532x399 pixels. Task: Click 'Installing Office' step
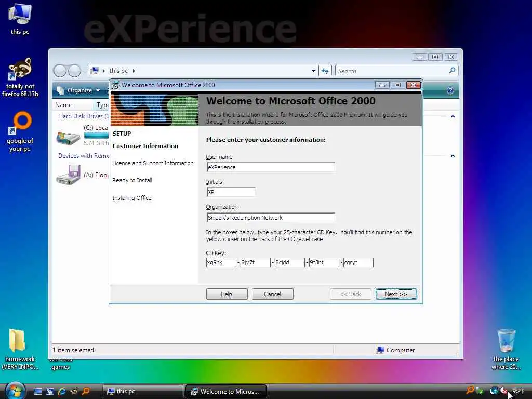pyautogui.click(x=131, y=198)
